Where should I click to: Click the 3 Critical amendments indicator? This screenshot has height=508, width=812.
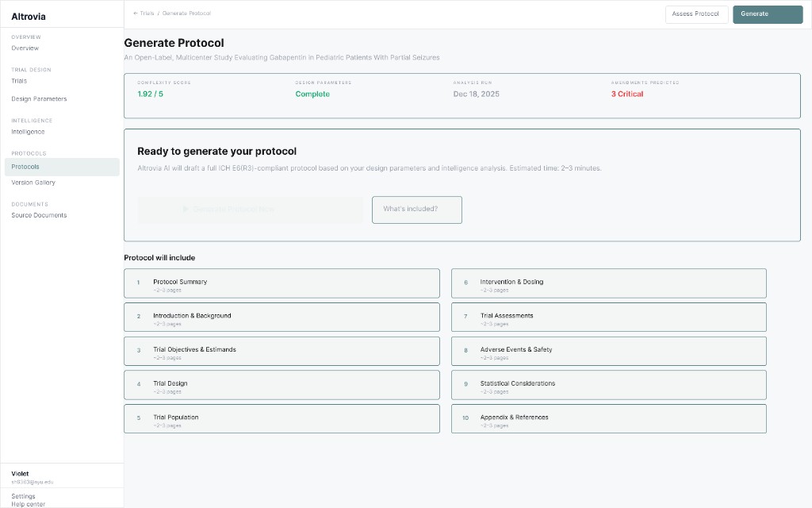pos(626,94)
